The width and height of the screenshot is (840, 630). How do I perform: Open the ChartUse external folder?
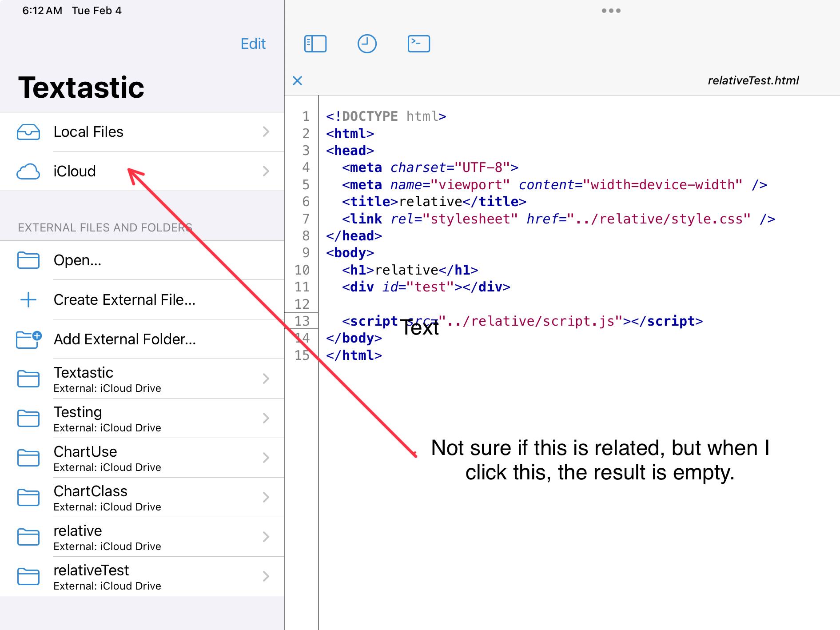142,458
